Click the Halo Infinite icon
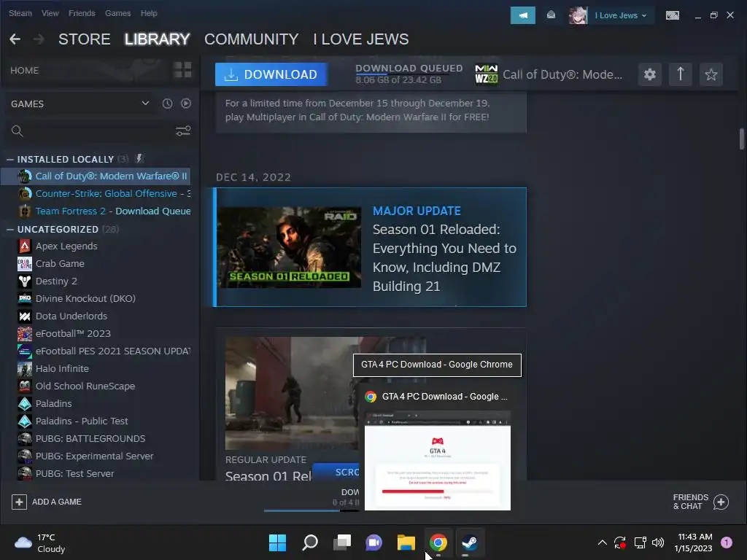Viewport: 747px width, 560px height. tap(25, 368)
